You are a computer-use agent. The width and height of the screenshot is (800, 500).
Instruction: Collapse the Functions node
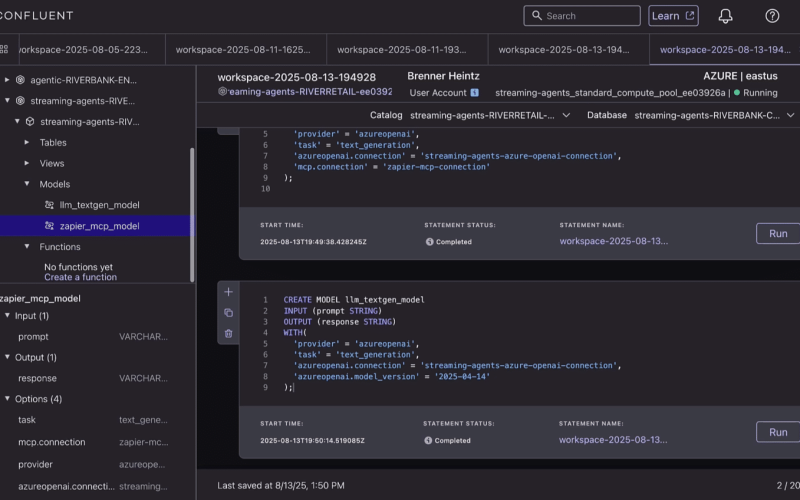[27, 246]
